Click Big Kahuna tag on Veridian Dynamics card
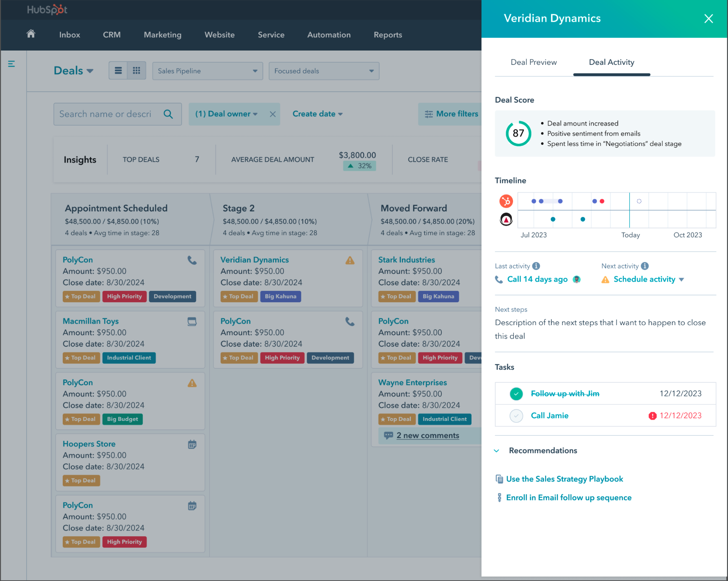 pyautogui.click(x=281, y=297)
